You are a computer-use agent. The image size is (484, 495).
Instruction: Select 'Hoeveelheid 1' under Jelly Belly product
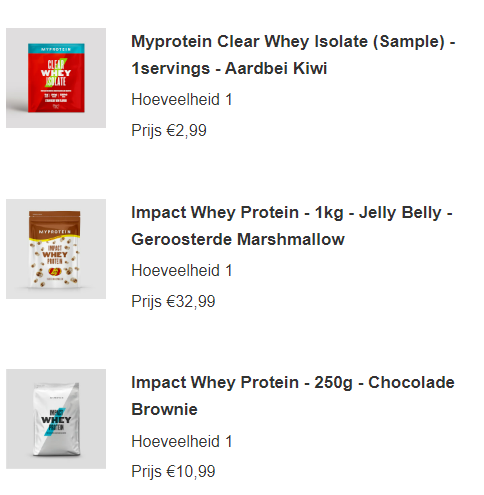(182, 270)
